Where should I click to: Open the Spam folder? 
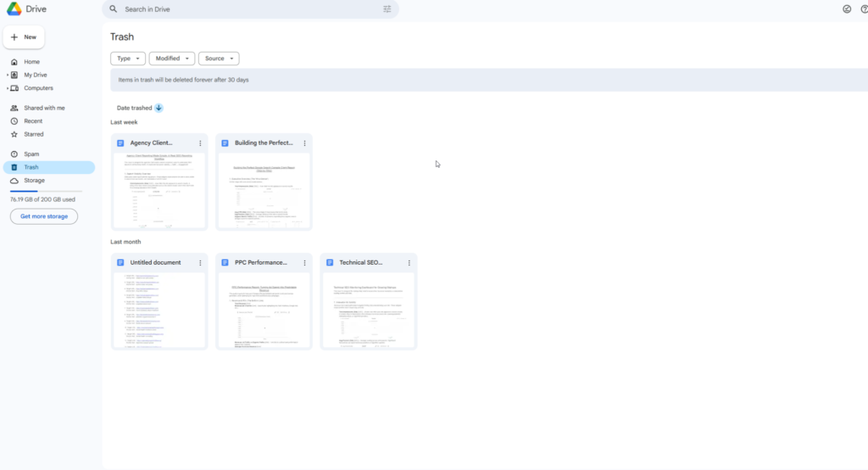click(x=31, y=154)
